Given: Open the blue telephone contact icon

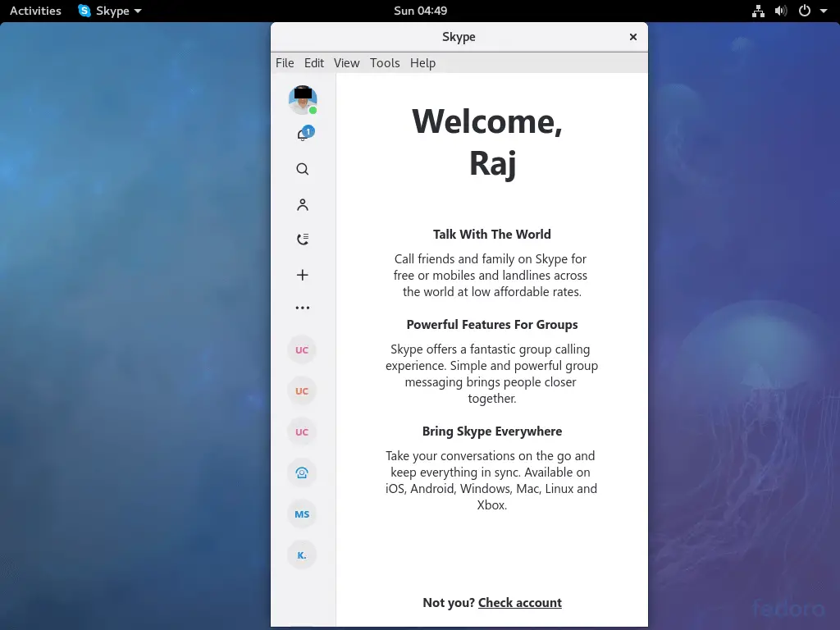Looking at the screenshot, I should [x=302, y=472].
